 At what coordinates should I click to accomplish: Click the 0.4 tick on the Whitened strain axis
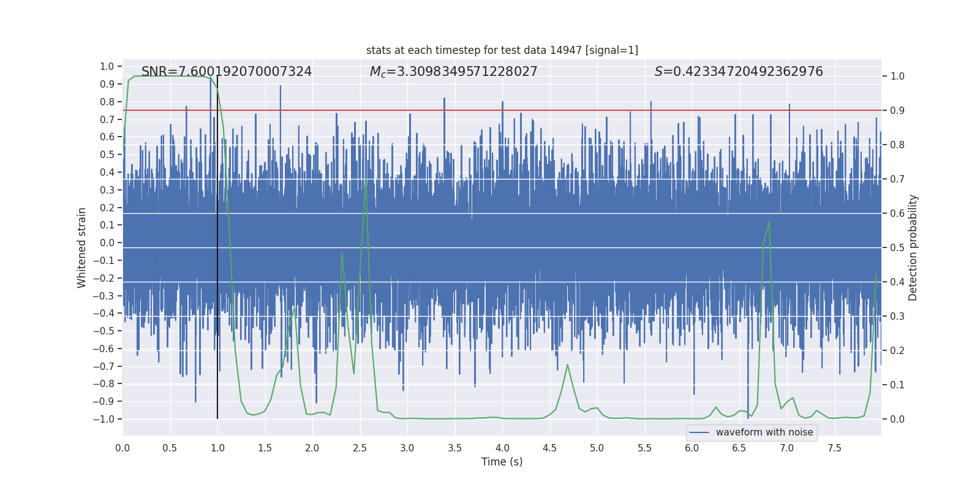[x=107, y=172]
